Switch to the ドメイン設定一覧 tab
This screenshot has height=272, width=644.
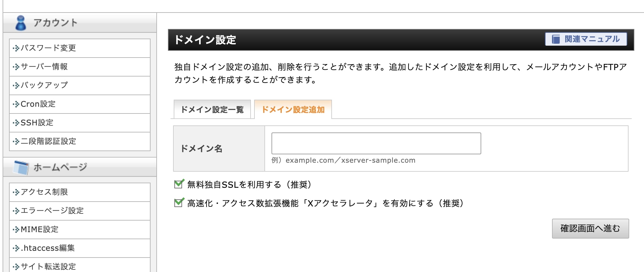coord(212,110)
